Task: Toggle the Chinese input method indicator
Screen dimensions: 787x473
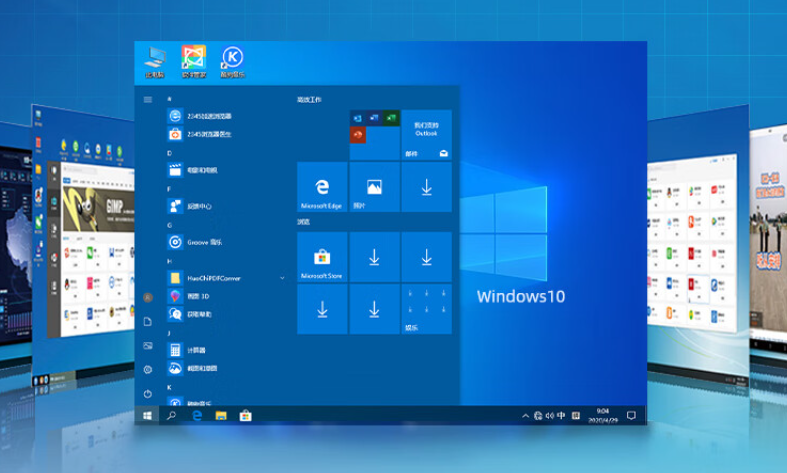Action: point(561,415)
